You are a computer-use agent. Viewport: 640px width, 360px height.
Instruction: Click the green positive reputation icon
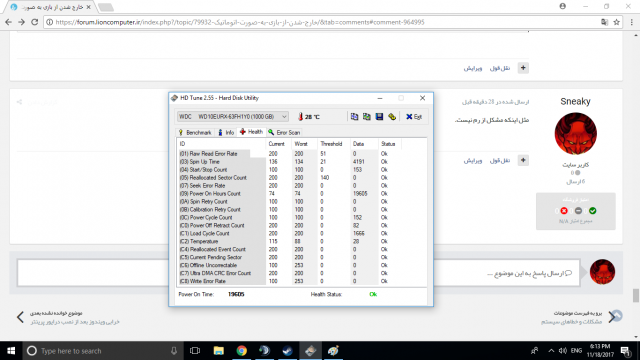593,211
